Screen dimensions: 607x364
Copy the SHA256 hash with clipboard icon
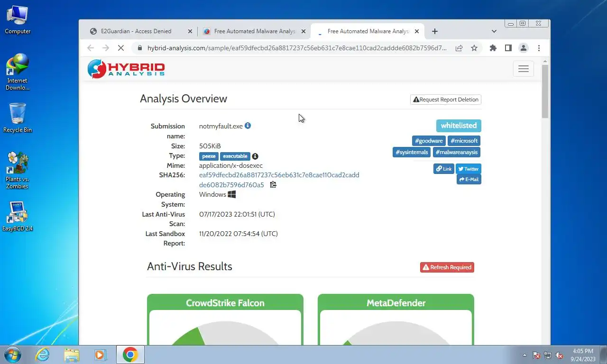273,185
